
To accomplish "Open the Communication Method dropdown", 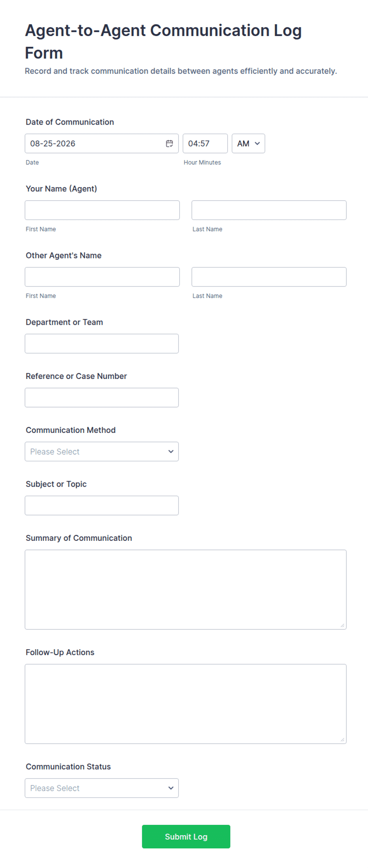I will pos(102,451).
